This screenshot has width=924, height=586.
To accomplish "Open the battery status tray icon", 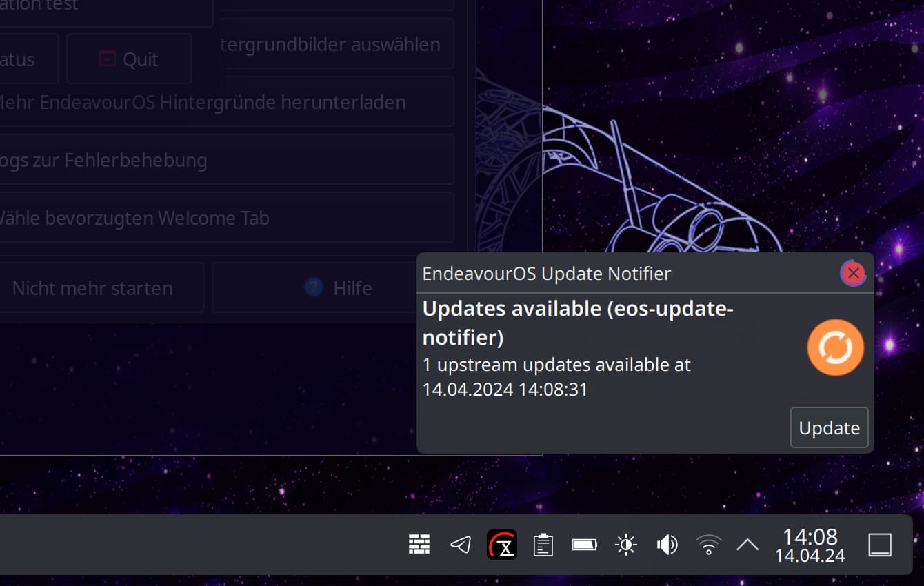I will click(585, 545).
